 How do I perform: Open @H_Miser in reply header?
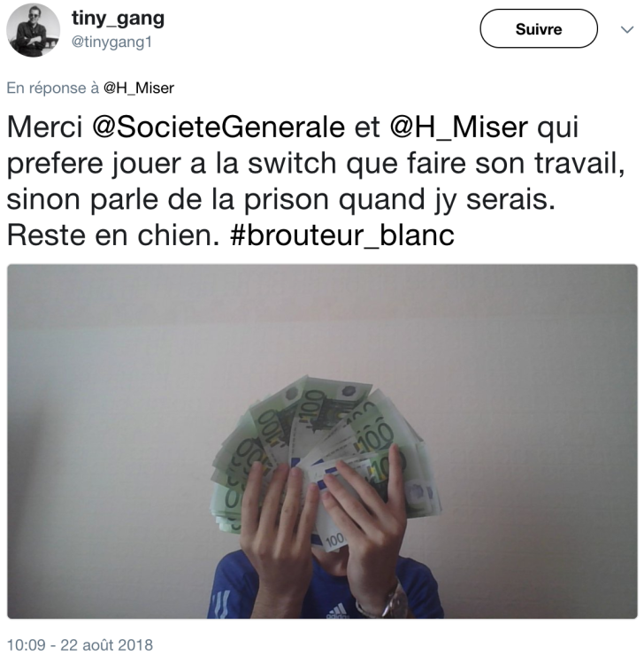point(139,89)
